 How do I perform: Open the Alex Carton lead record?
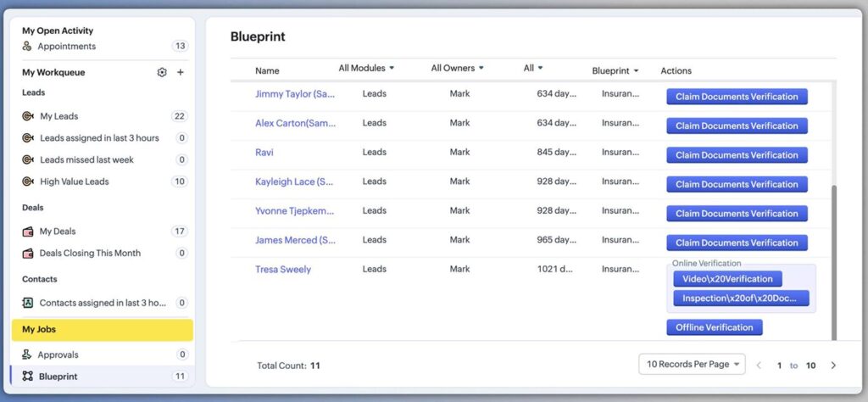click(295, 124)
